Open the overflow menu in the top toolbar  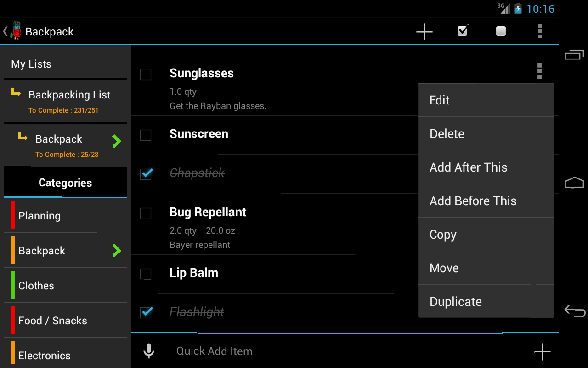539,31
